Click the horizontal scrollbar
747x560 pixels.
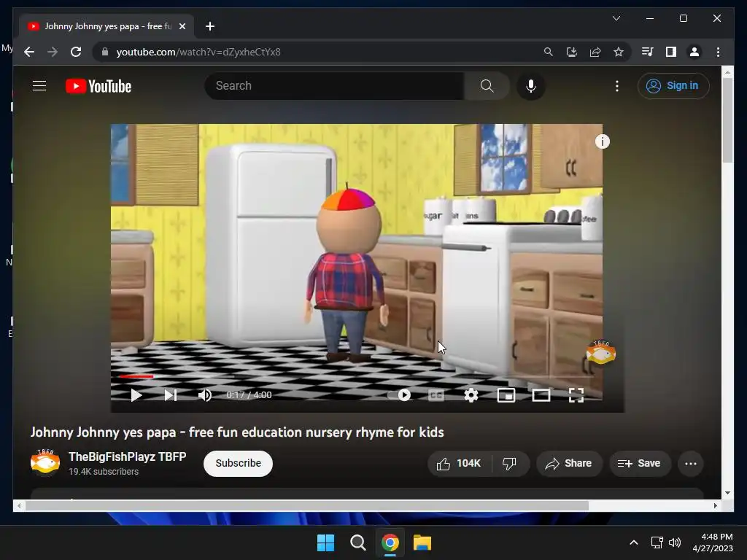tap(307, 506)
